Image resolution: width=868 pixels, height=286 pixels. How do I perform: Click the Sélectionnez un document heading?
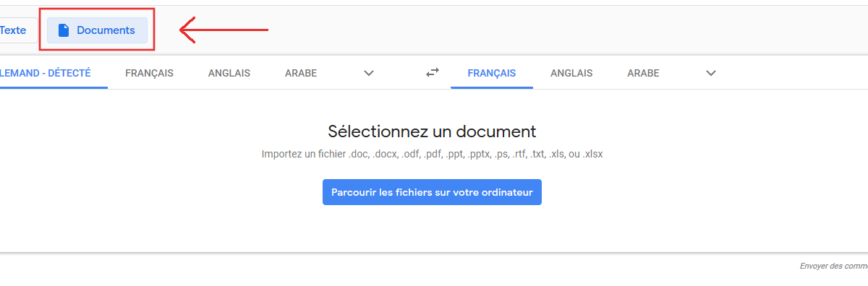click(432, 131)
